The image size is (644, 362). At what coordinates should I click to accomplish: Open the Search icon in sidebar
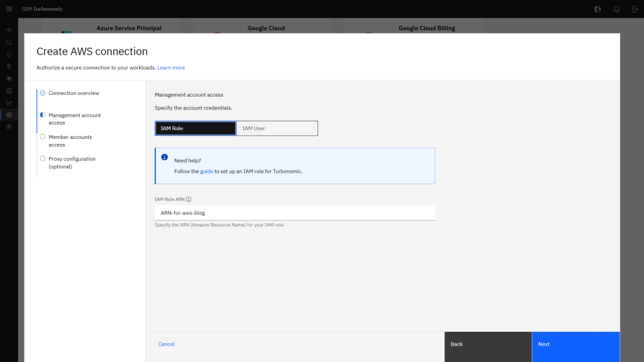(9, 42)
